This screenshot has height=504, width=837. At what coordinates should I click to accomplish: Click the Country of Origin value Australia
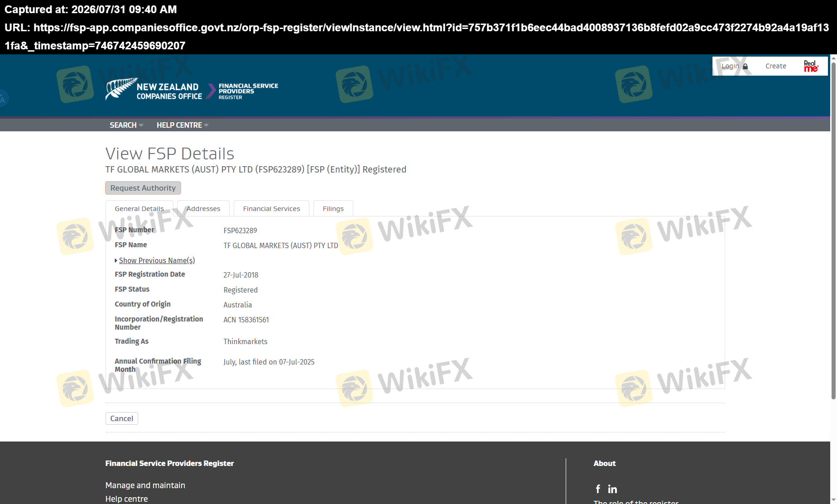(x=238, y=305)
